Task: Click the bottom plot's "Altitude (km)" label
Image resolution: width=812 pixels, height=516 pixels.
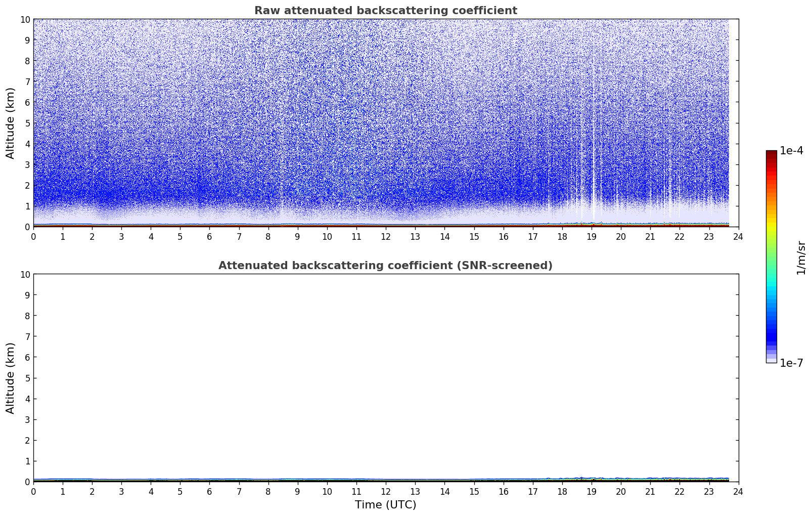Action: coord(11,378)
